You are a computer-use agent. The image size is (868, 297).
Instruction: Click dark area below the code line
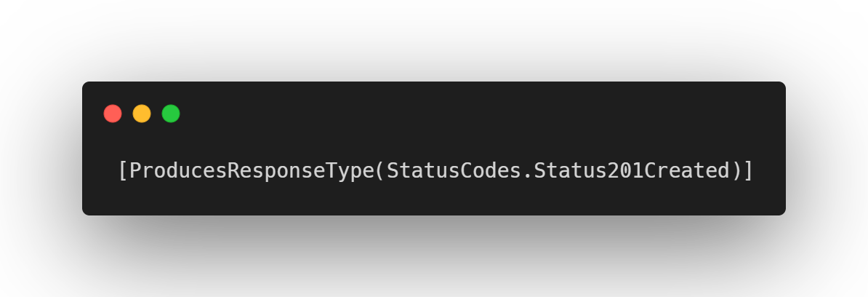point(434,199)
